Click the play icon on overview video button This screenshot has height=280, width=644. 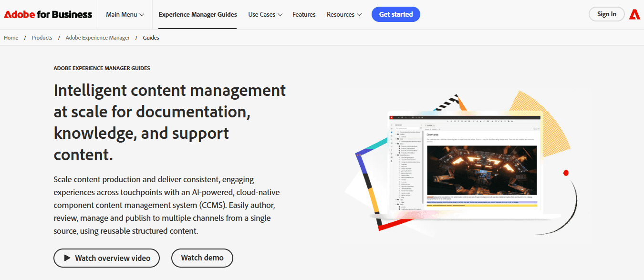[x=68, y=258]
